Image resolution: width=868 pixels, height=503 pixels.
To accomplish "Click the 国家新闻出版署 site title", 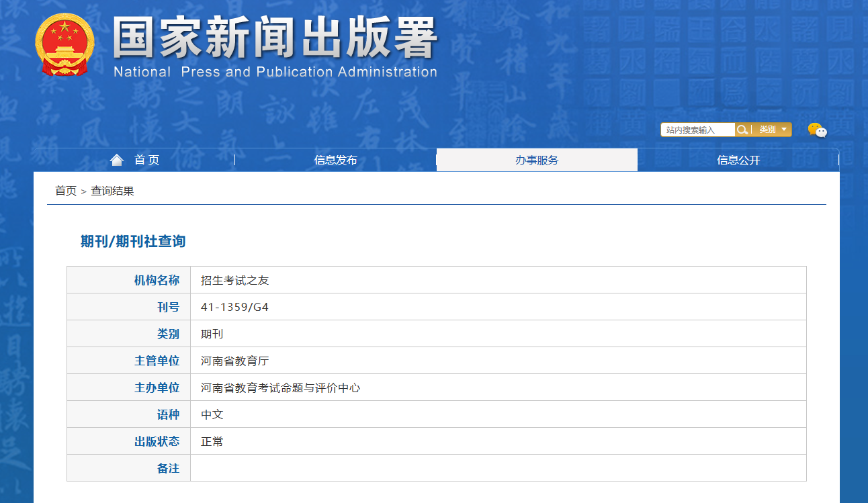I will pyautogui.click(x=275, y=37).
